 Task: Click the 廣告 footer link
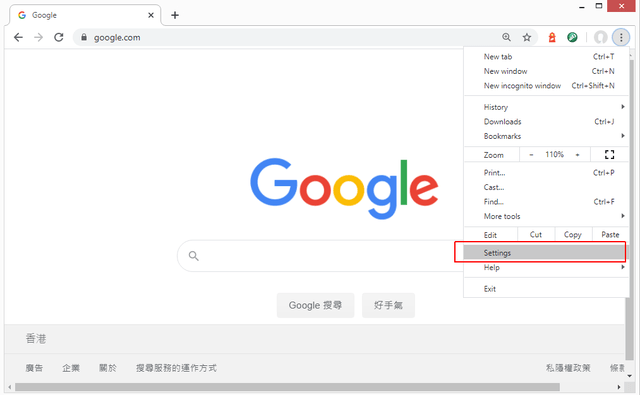coord(34,368)
